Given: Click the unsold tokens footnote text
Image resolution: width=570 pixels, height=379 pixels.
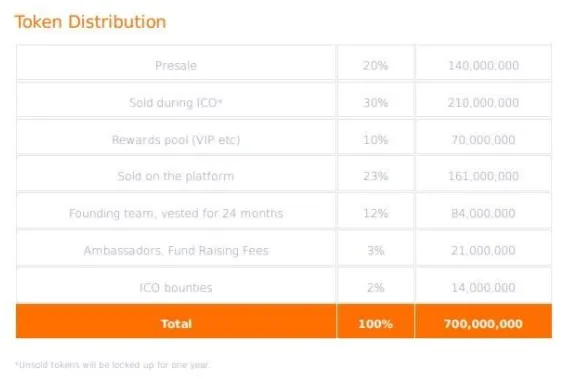Looking at the screenshot, I should pos(112,365).
